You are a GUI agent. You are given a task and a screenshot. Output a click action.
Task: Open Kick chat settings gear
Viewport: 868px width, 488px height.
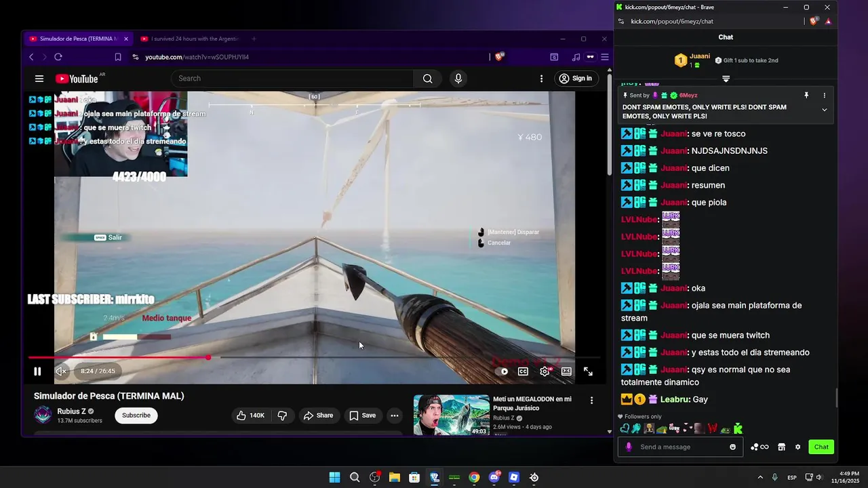pos(797,447)
